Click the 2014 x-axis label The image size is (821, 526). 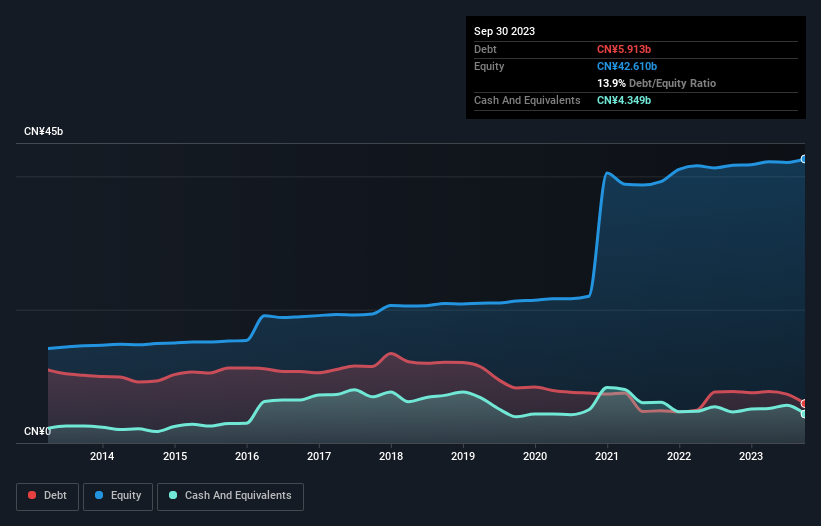coord(102,456)
